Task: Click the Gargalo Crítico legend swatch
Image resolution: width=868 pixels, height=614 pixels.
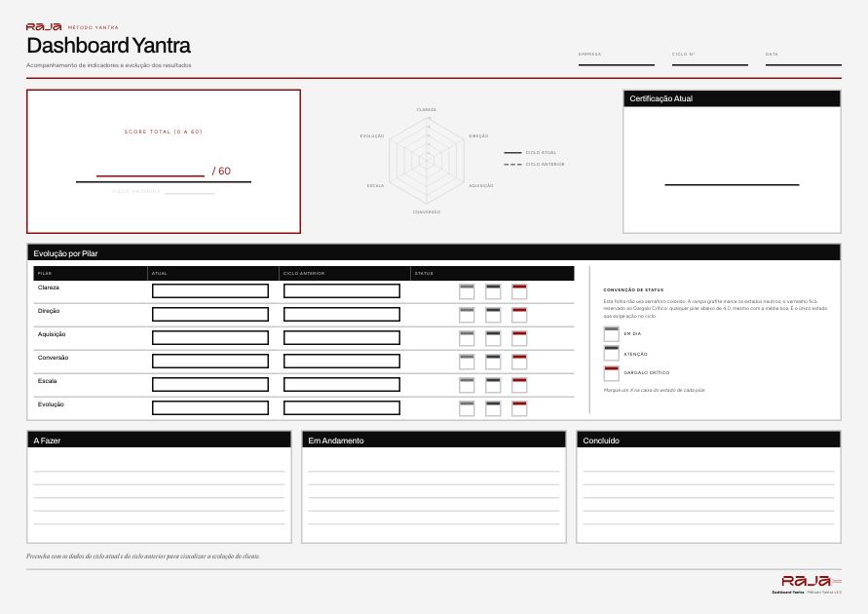Action: coord(611,372)
